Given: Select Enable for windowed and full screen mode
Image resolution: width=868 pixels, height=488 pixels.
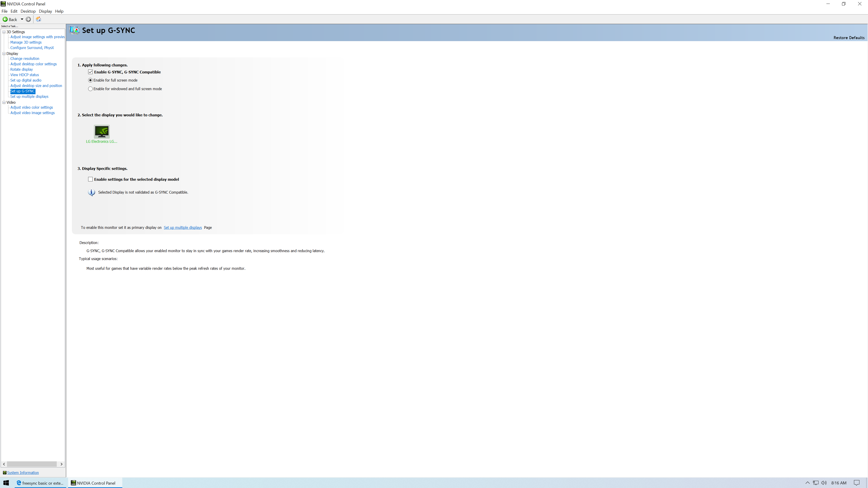Looking at the screenshot, I should 90,89.
